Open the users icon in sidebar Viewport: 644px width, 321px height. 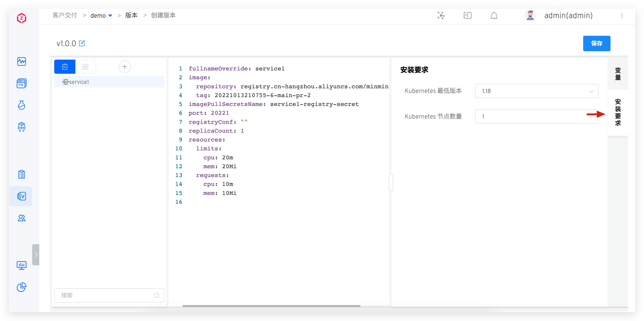22,218
